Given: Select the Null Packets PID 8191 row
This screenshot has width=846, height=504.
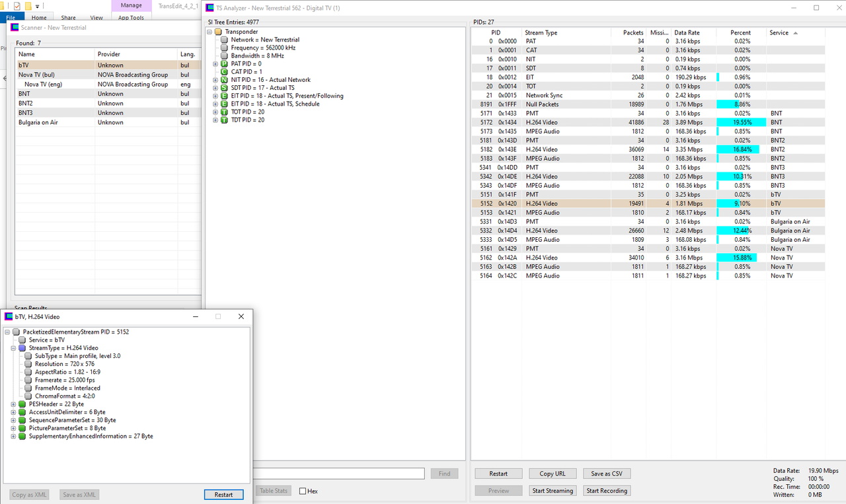Looking at the screenshot, I should 648,104.
